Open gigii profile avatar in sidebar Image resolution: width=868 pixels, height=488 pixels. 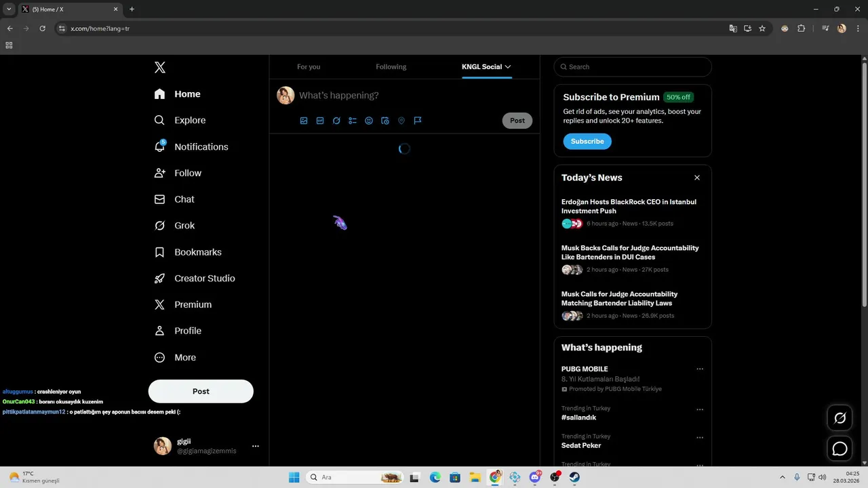click(163, 446)
